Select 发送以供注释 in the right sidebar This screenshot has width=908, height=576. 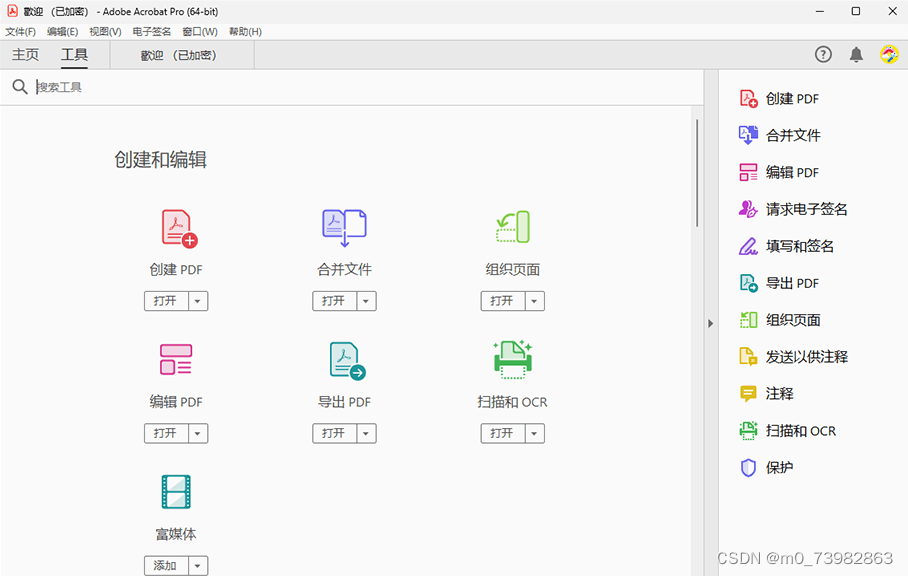(793, 357)
